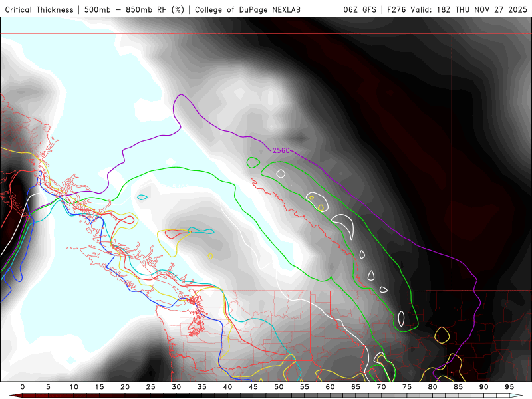Image resolution: width=532 pixels, height=399 pixels.
Task: Click the "Critical Thickness" title text
Action: click(39, 9)
